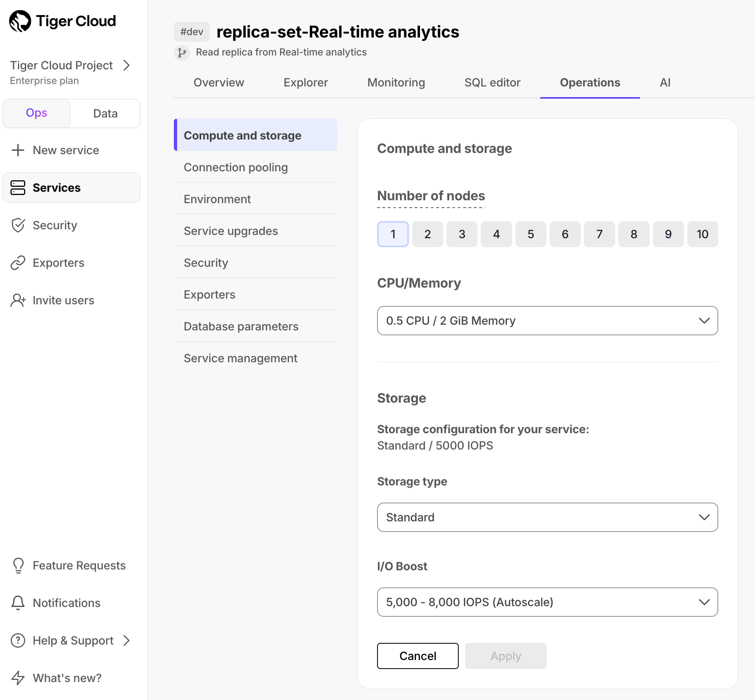Select 6 nodes
This screenshot has height=700, width=755.
click(x=565, y=234)
